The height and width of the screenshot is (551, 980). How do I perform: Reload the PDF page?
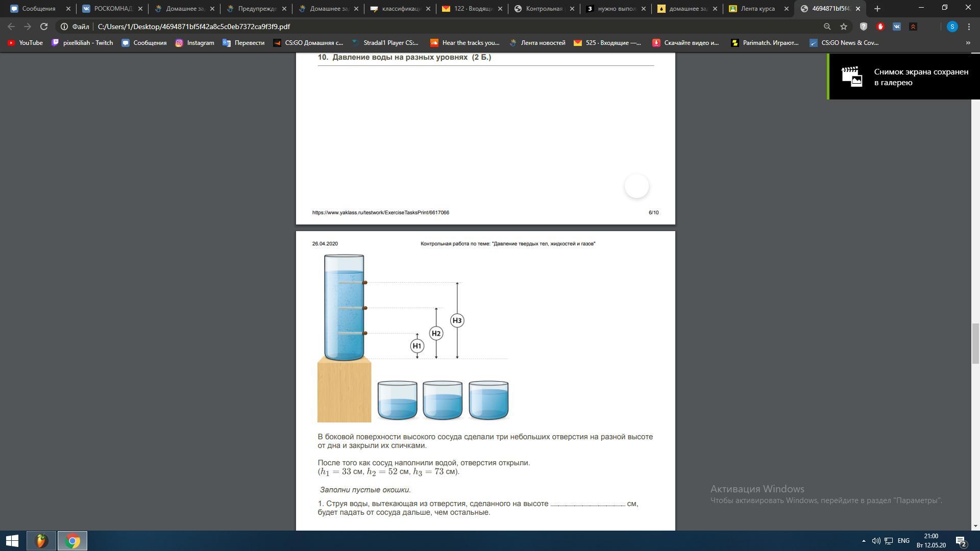point(44,27)
